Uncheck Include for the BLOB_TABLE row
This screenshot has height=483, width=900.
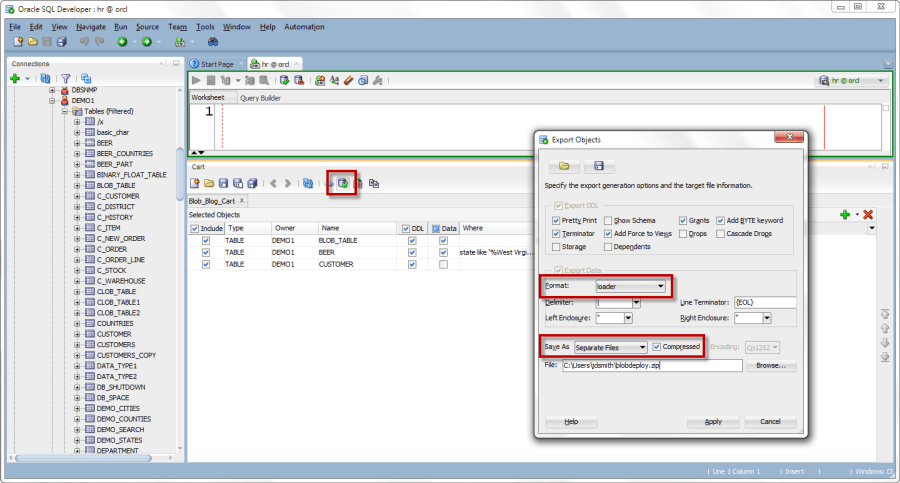click(205, 241)
